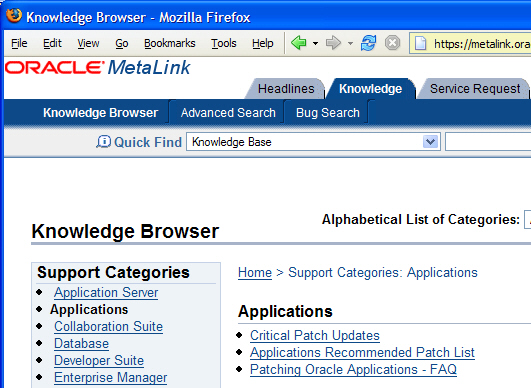
Task: Click the metalink URL address bar
Action: pyautogui.click(x=470, y=43)
